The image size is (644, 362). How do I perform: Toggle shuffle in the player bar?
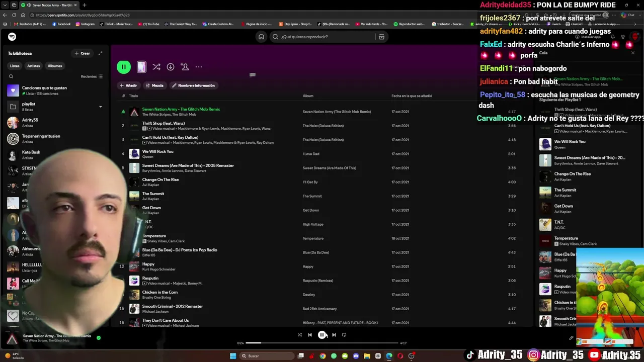coord(300,335)
